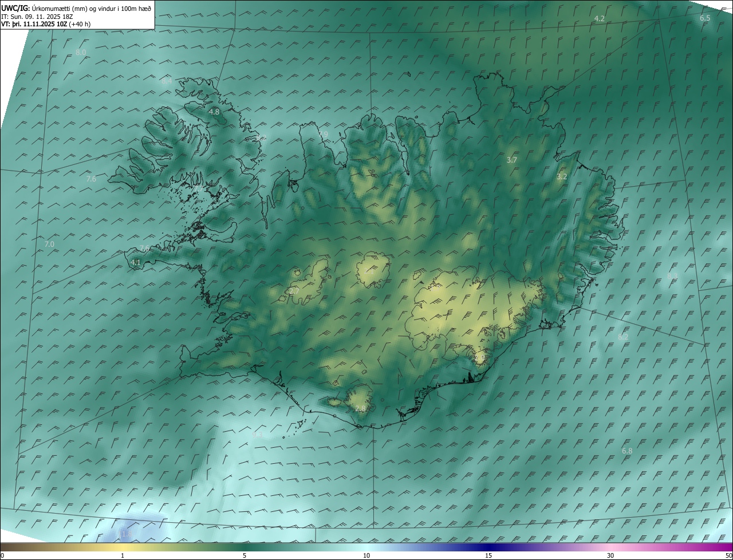Screen dimensions: 733x560
Task: Click the 1 label on the color scale
Action: point(123,556)
